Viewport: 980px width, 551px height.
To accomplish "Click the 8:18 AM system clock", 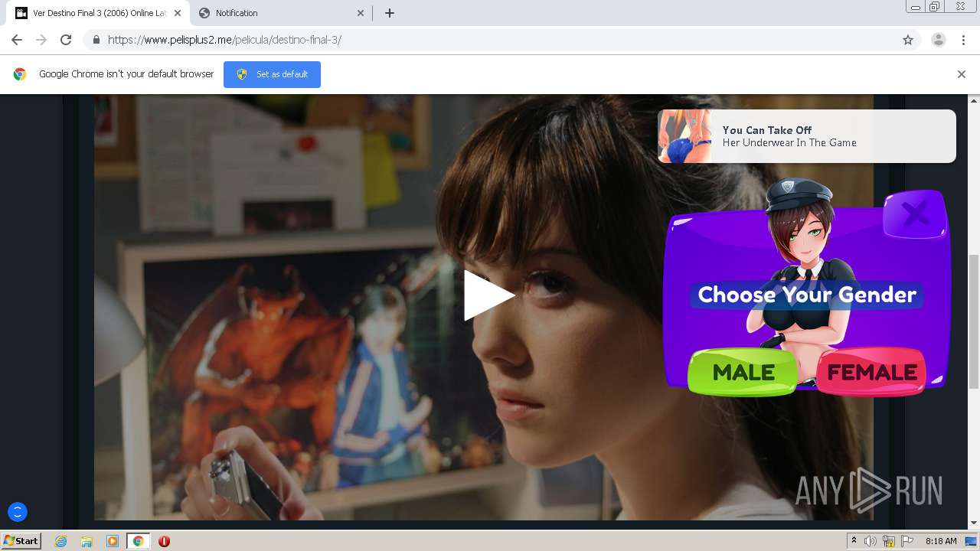I will (x=941, y=541).
